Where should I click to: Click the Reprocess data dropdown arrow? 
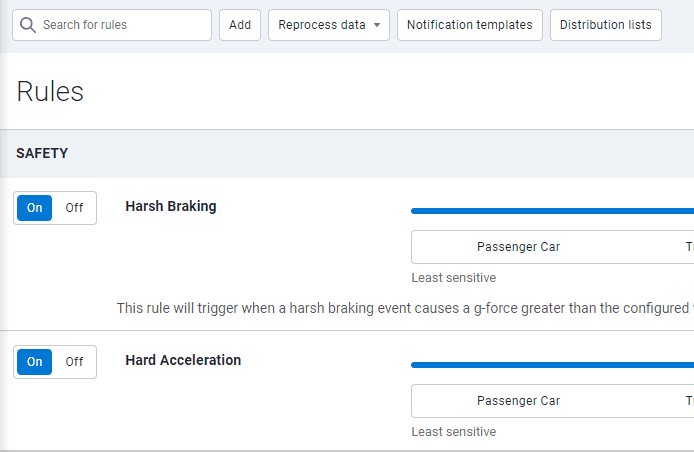[x=377, y=25]
